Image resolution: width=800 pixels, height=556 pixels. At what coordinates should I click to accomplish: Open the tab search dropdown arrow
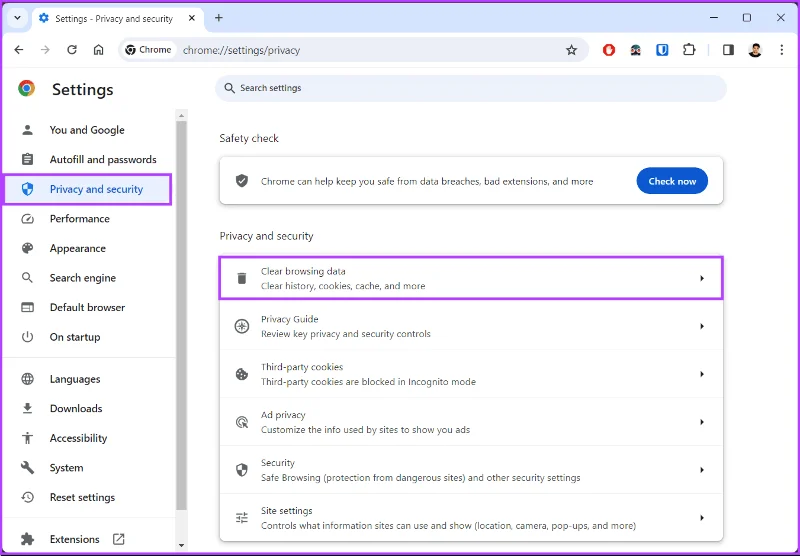(17, 18)
